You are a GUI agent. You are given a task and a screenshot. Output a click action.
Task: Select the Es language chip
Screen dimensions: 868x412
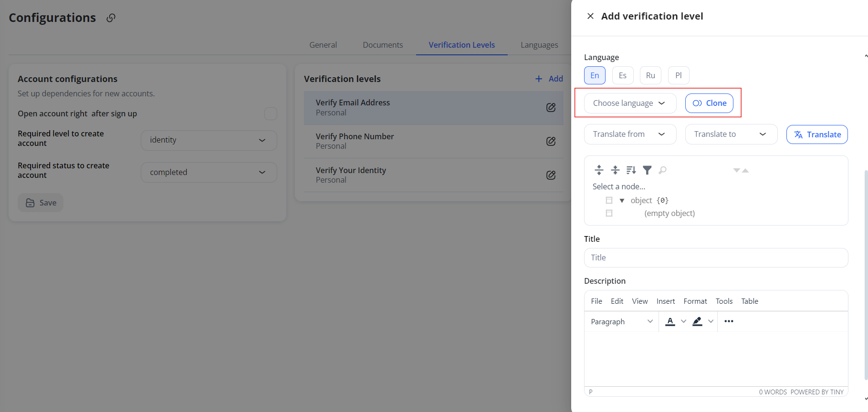point(623,75)
